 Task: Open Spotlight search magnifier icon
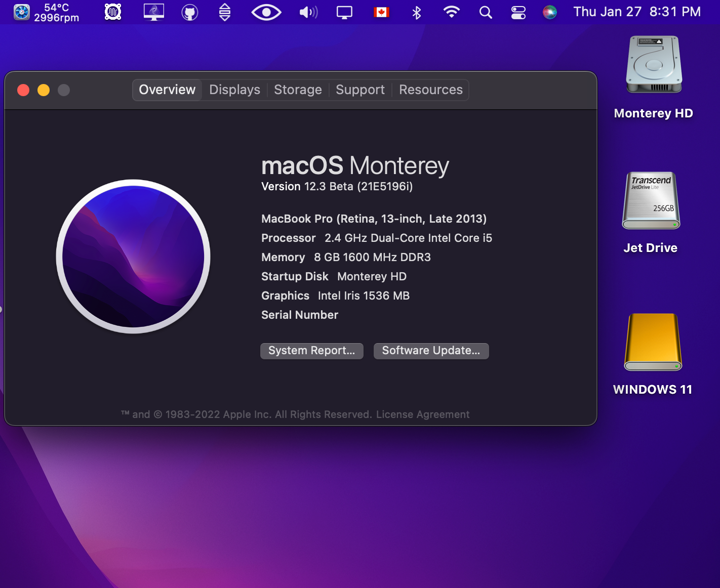(x=486, y=13)
